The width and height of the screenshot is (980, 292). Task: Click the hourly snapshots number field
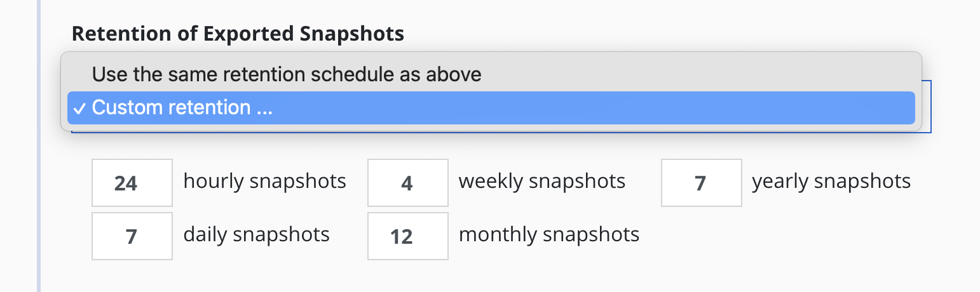tap(132, 183)
